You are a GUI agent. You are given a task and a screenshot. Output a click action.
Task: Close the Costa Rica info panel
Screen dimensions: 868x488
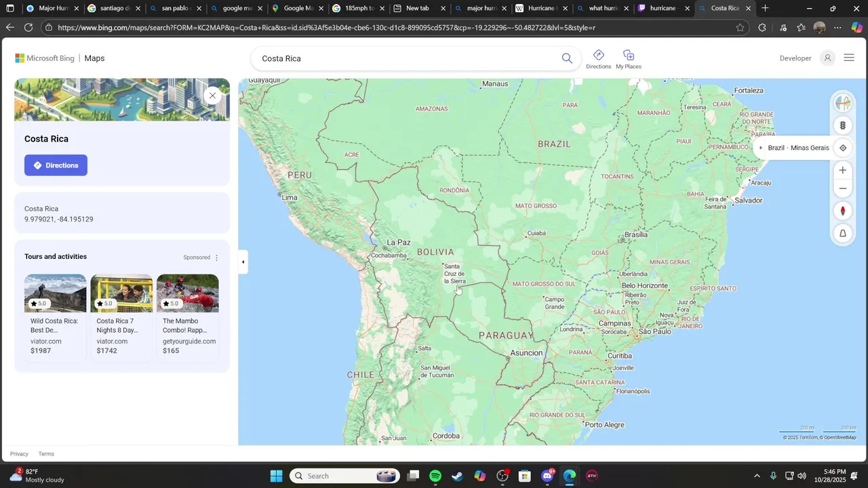point(212,96)
